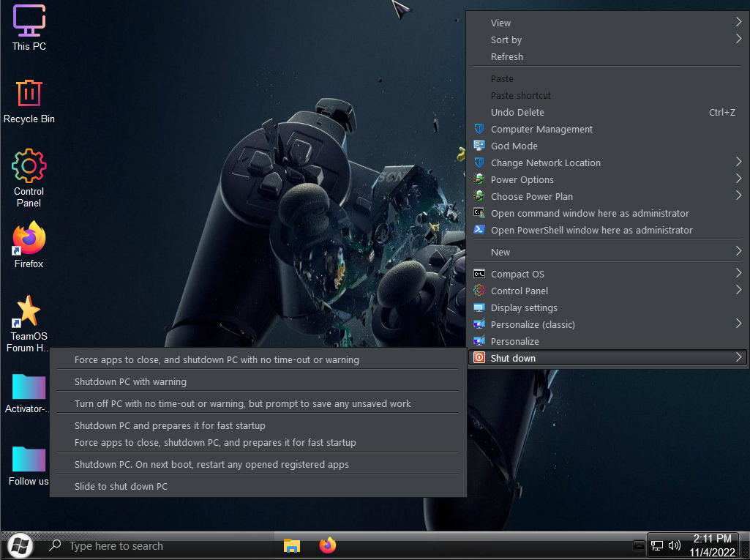Click the Change Network Location shield icon

point(479,163)
